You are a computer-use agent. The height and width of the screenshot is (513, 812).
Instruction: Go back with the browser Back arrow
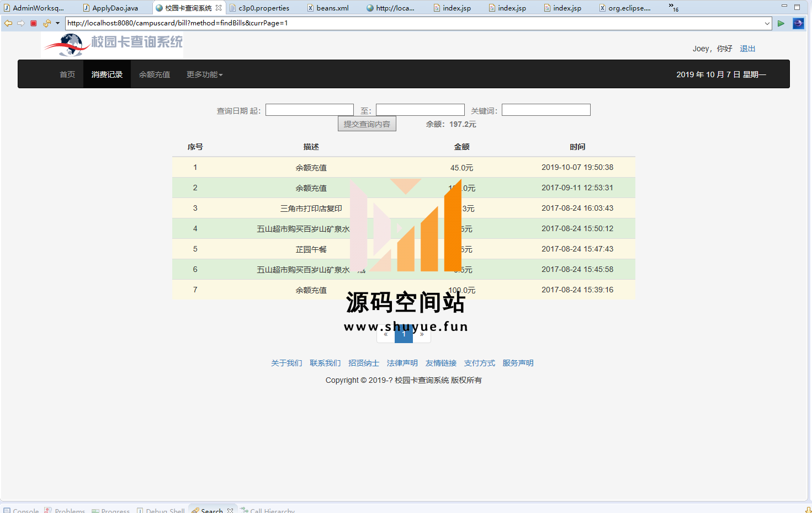pos(8,23)
